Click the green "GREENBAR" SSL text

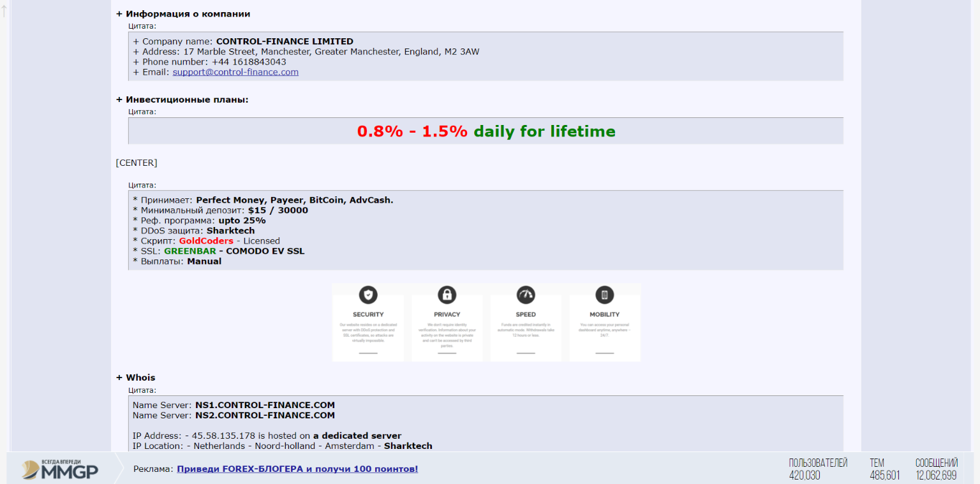pyautogui.click(x=190, y=251)
